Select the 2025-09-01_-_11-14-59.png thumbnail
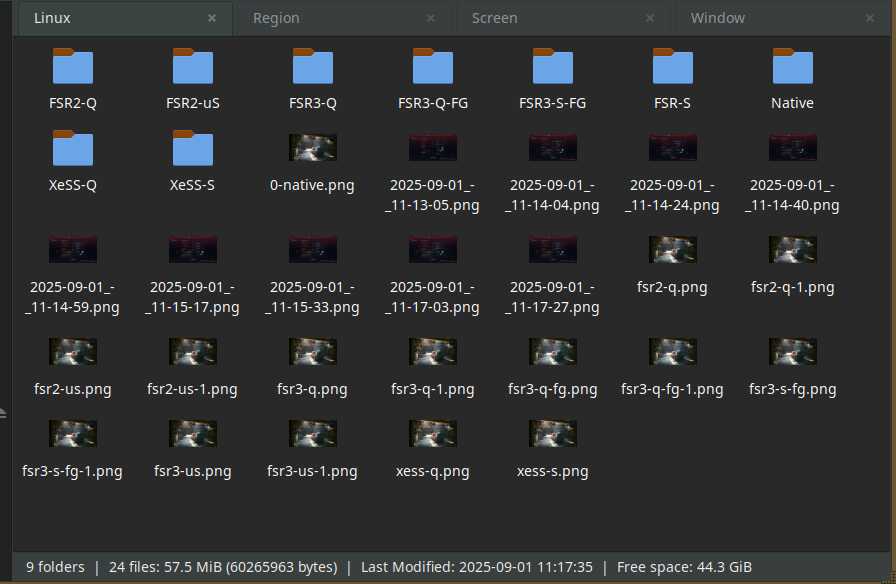Viewport: 896px width, 584px height. [x=73, y=249]
